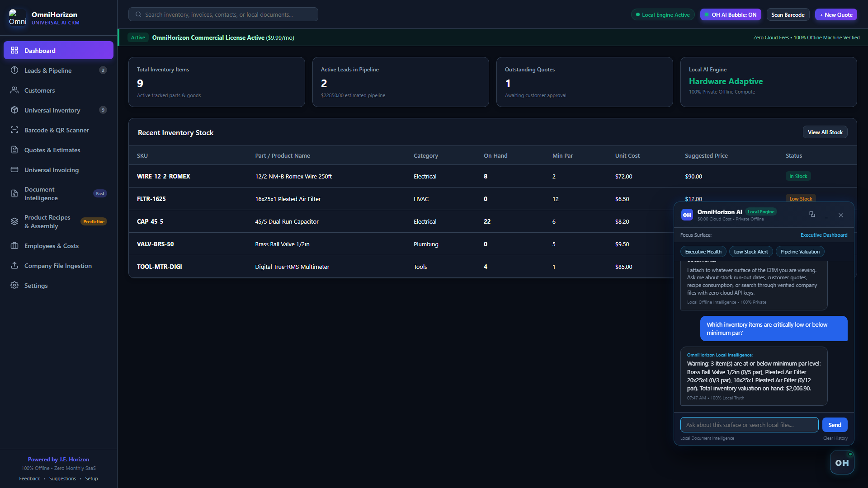Go to Customers page
Image resolution: width=868 pixels, height=488 pixels.
pyautogui.click(x=58, y=90)
